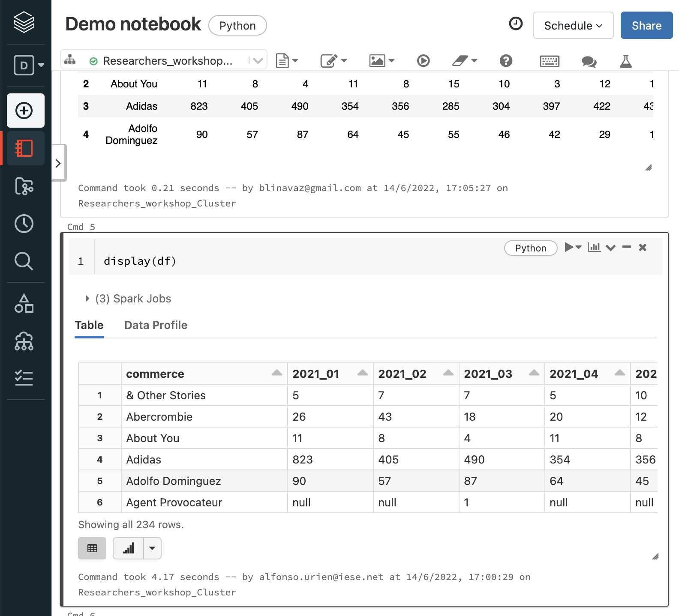The image size is (679, 616).
Task: Open chart type options dropdown arrow
Action: [152, 548]
